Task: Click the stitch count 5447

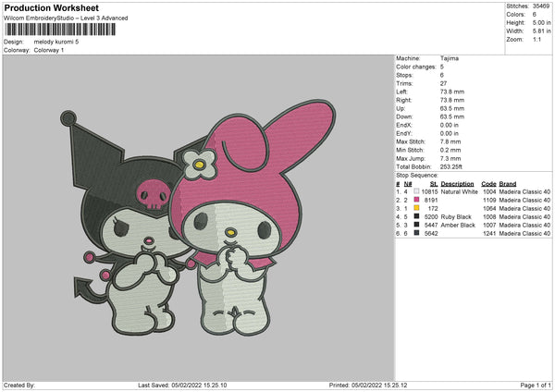Action: pyautogui.click(x=431, y=225)
